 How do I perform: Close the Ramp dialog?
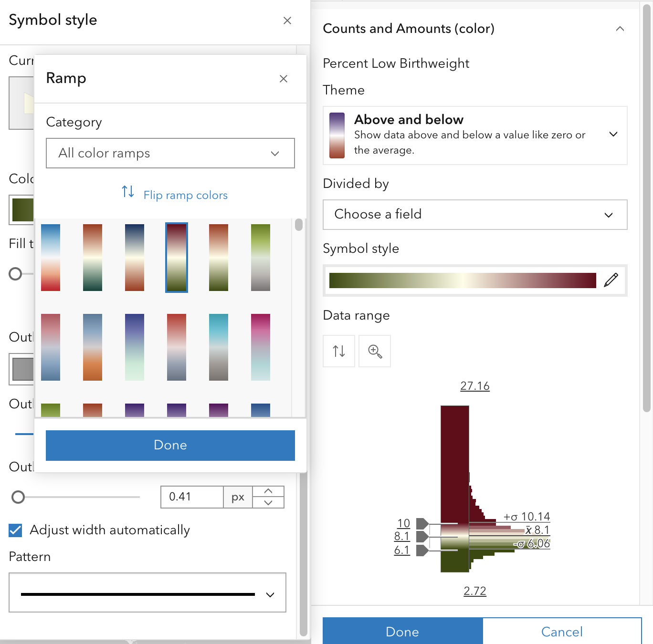[284, 79]
